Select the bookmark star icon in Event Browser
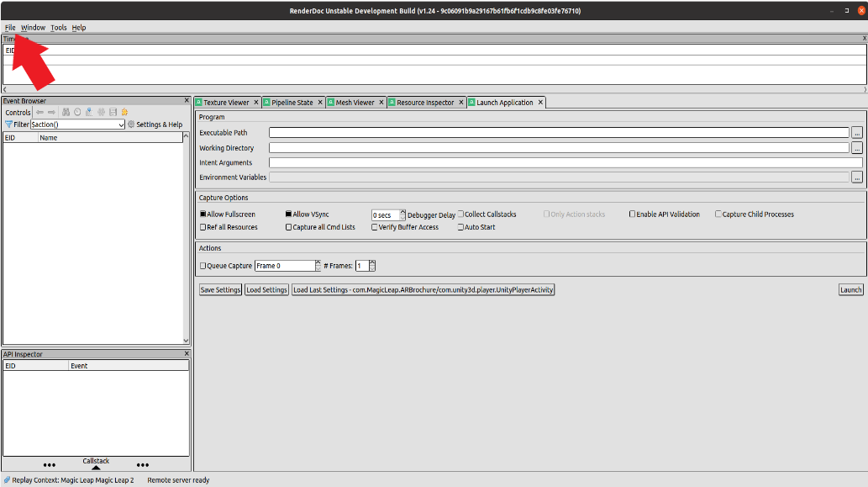 click(124, 112)
